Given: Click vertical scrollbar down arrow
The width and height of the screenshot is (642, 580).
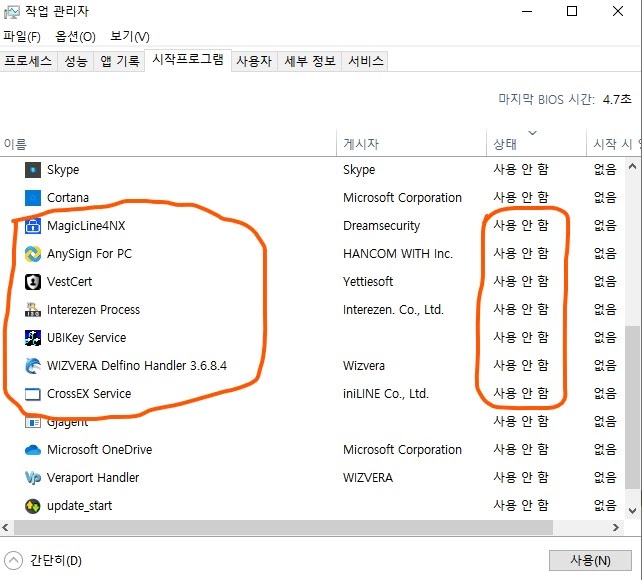Looking at the screenshot, I should 632,511.
